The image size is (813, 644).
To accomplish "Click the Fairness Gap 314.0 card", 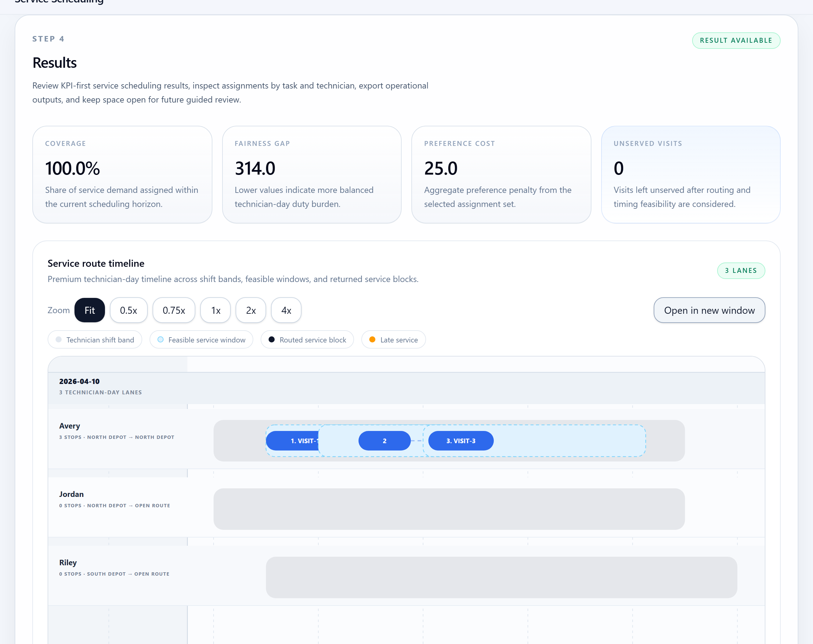I will tap(312, 175).
